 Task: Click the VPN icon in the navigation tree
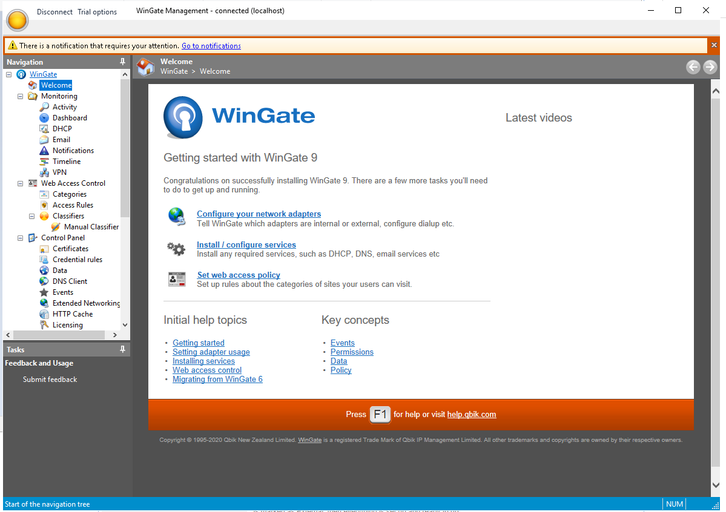tap(44, 172)
